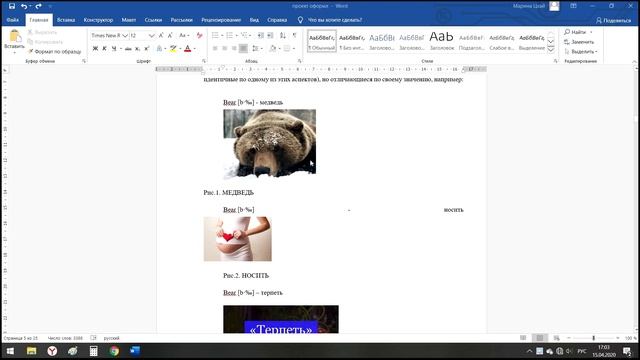Screen dimensions: 640x360
Task: Open line spacing options
Action: [x=256, y=49]
